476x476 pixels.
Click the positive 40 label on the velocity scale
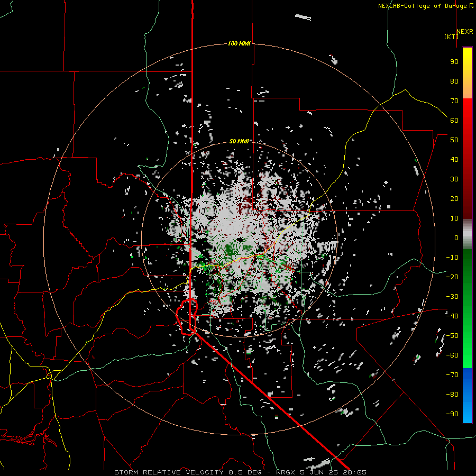[454, 160]
